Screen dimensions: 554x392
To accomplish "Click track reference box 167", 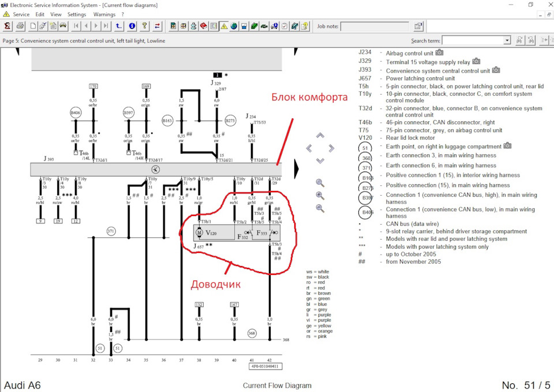I will (234, 304).
